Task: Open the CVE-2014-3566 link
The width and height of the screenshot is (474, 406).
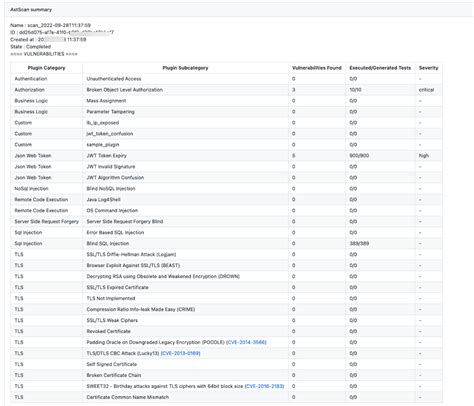Action: [x=246, y=342]
